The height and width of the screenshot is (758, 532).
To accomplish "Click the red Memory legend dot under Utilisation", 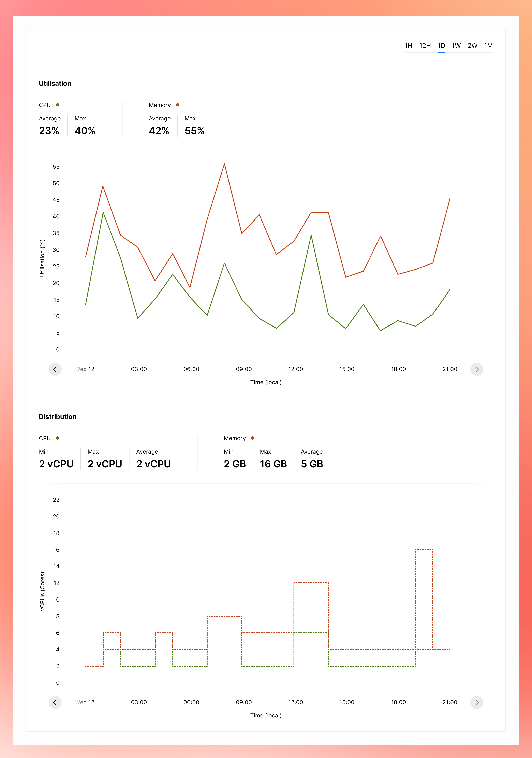I will [178, 105].
